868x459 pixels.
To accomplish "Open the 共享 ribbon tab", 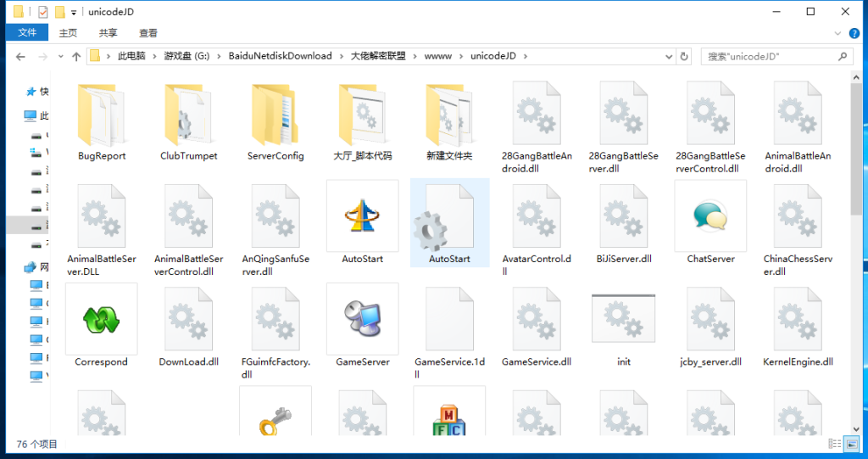I will (108, 33).
